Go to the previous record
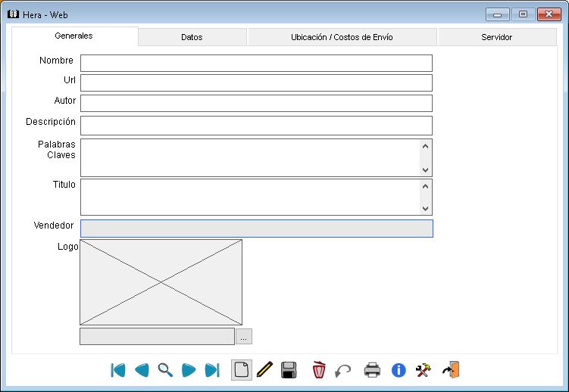Screen dimensions: 569x392 142,370
